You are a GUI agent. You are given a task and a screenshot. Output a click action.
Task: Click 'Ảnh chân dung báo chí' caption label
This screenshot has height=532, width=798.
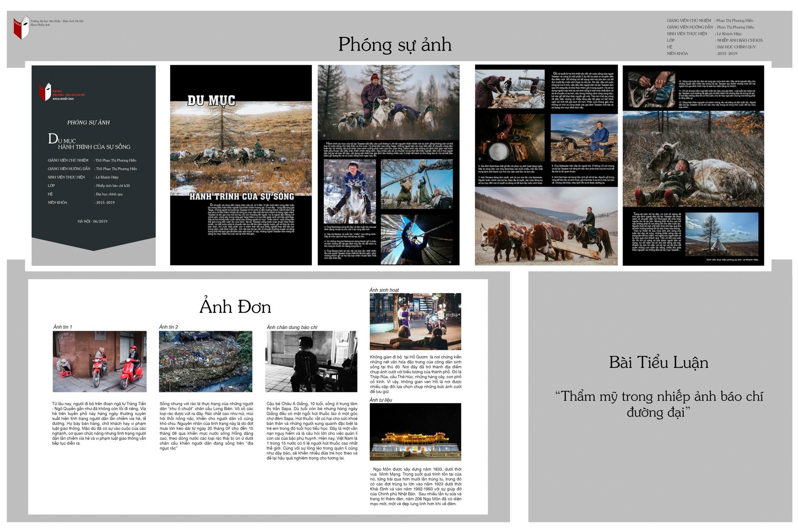click(x=292, y=327)
